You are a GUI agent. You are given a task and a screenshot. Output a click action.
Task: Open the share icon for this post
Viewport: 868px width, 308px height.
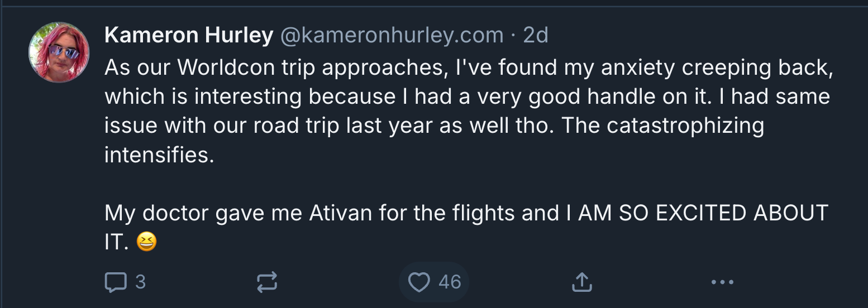click(x=581, y=282)
